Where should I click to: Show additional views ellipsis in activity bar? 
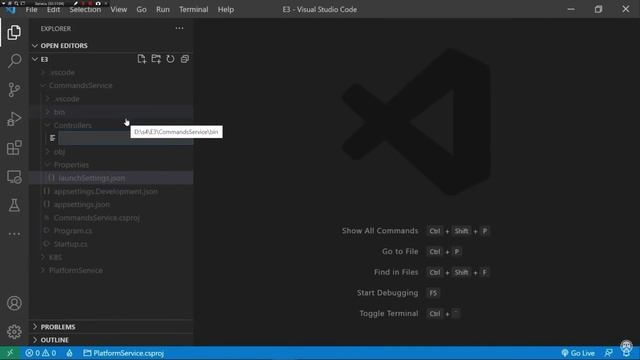(14, 234)
